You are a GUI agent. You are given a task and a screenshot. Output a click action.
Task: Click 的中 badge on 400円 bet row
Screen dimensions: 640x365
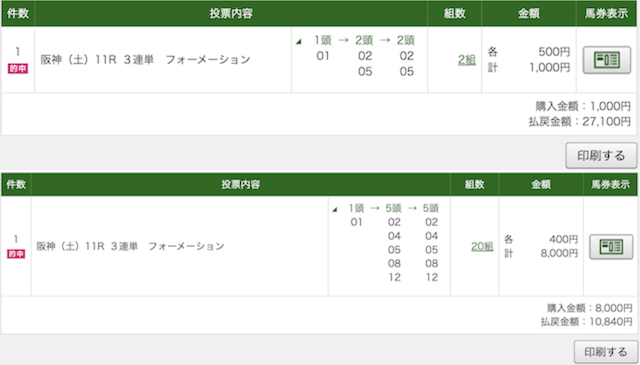tap(16, 254)
